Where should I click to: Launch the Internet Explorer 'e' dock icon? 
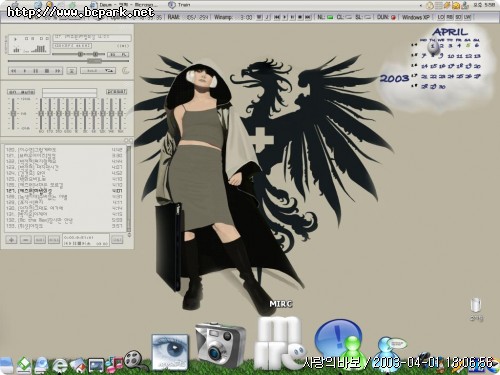tap(60, 365)
